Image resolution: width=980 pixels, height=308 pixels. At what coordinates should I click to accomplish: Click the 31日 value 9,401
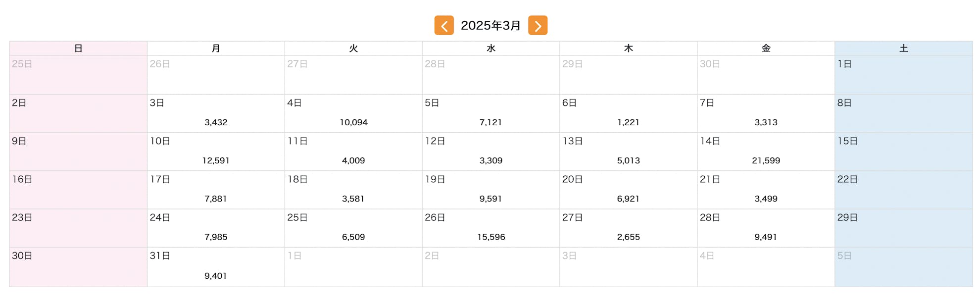click(216, 276)
